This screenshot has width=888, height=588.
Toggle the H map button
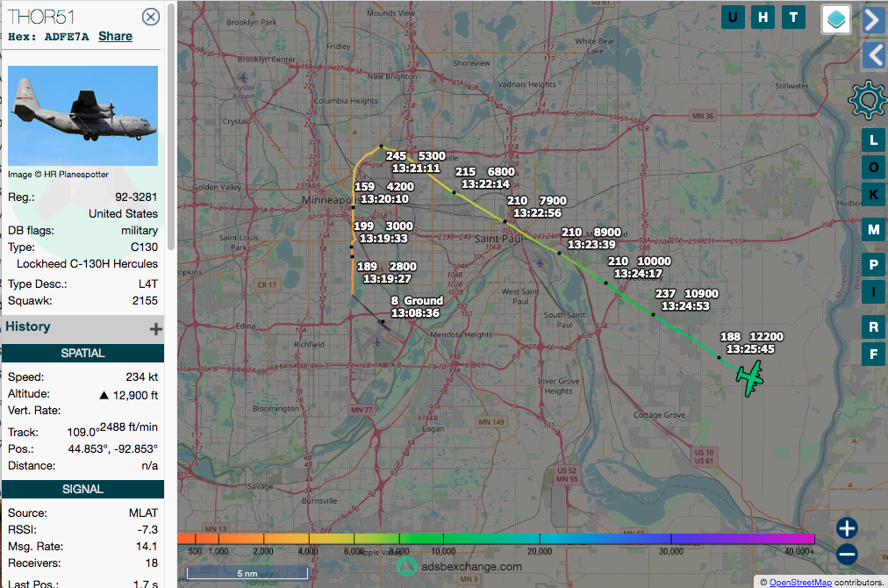coord(763,18)
